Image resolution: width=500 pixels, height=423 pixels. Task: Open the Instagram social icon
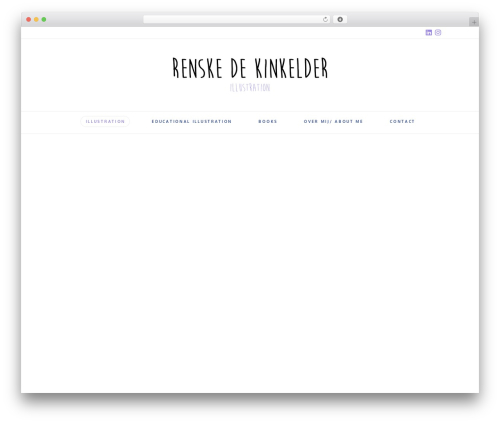pyautogui.click(x=438, y=32)
